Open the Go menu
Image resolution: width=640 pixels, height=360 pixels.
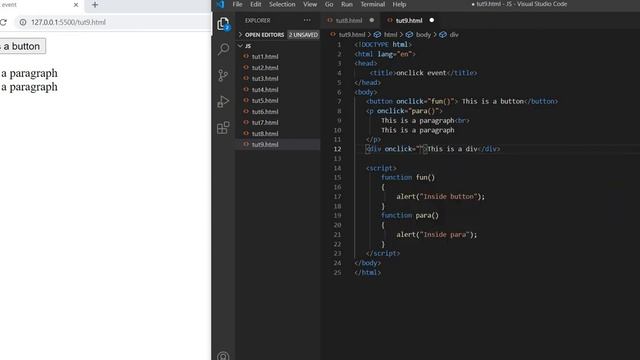click(329, 4)
